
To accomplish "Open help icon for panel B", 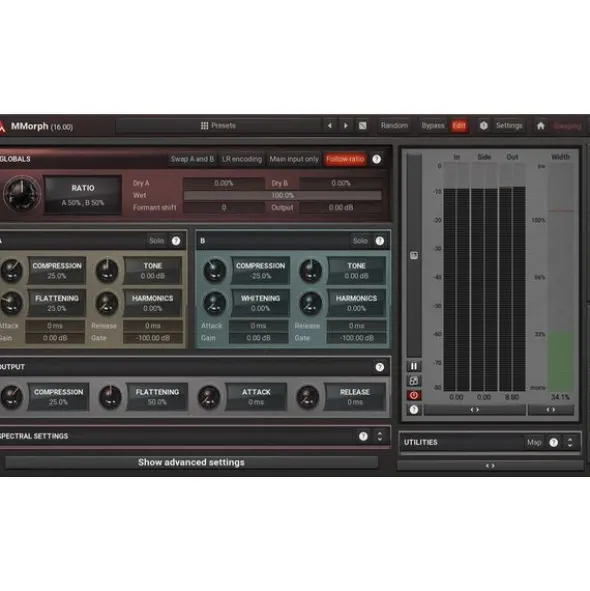I will tap(380, 241).
